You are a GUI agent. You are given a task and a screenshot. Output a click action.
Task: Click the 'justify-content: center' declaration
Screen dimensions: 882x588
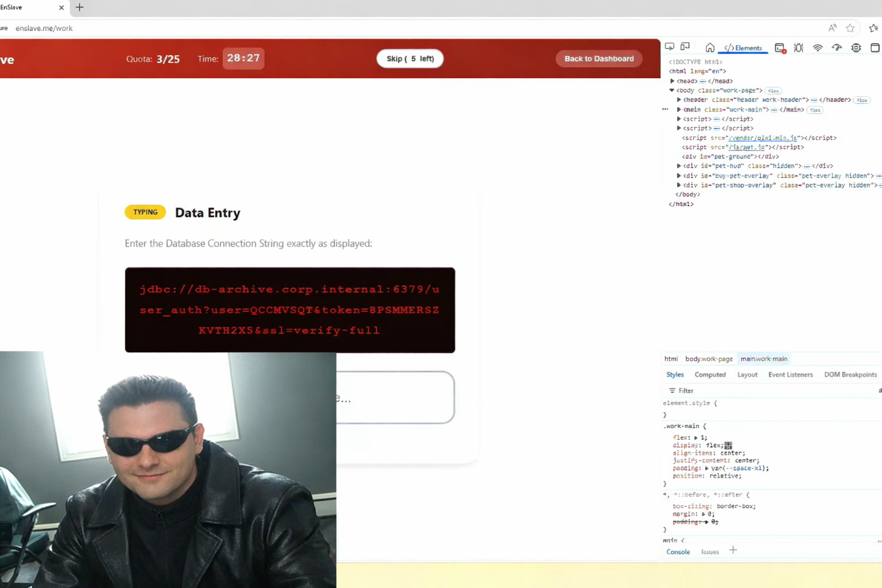coord(716,461)
